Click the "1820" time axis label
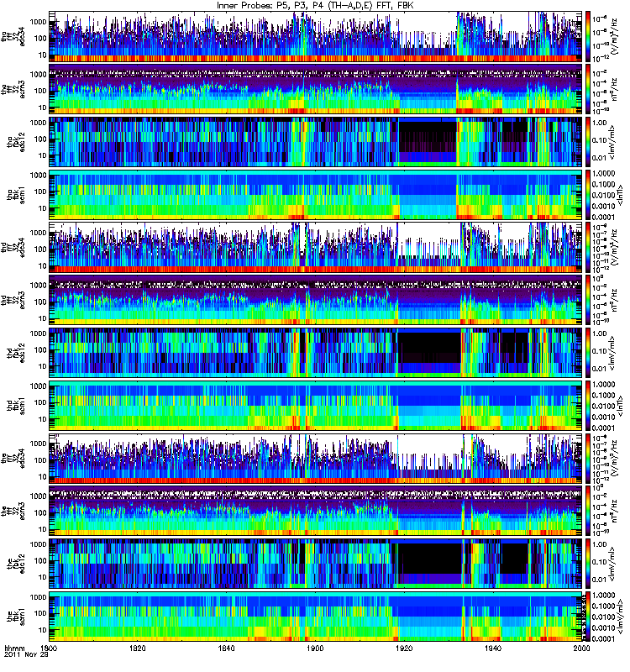The height and width of the screenshot is (672, 630). (x=138, y=648)
